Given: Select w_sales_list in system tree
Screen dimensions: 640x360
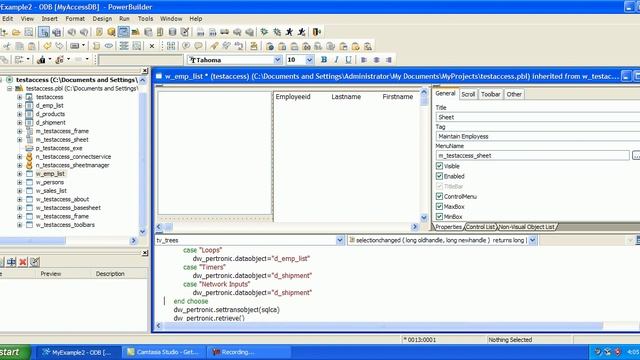Looking at the screenshot, I should 51,191.
